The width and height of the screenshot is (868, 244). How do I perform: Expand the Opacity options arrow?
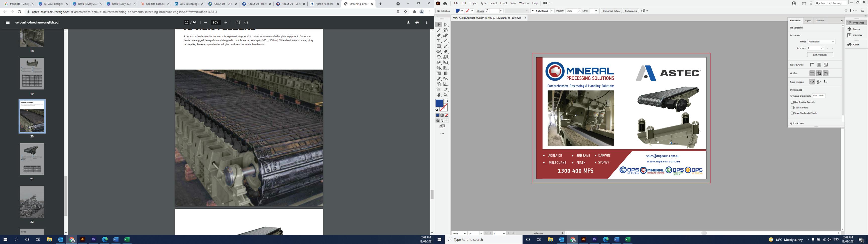tap(579, 11)
